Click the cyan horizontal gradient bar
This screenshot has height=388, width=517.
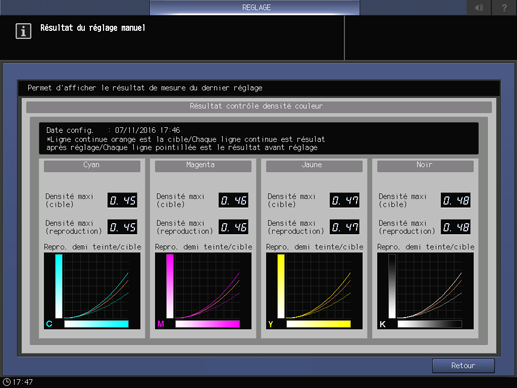(96, 324)
